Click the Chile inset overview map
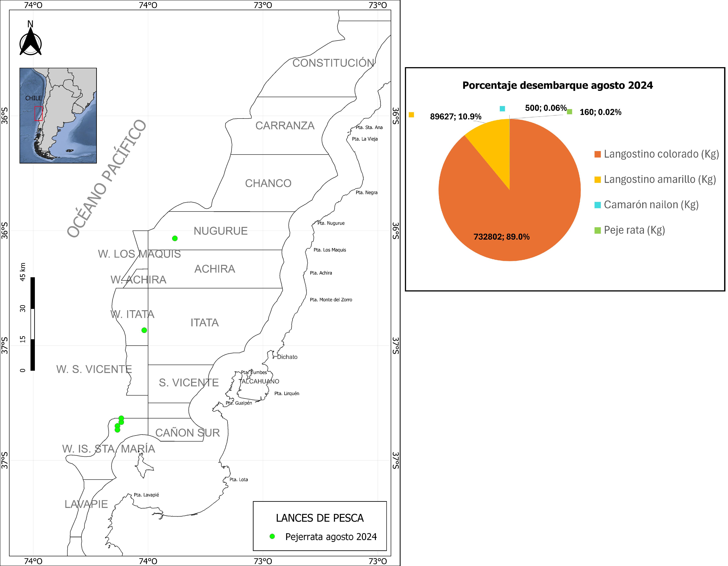 (58, 115)
